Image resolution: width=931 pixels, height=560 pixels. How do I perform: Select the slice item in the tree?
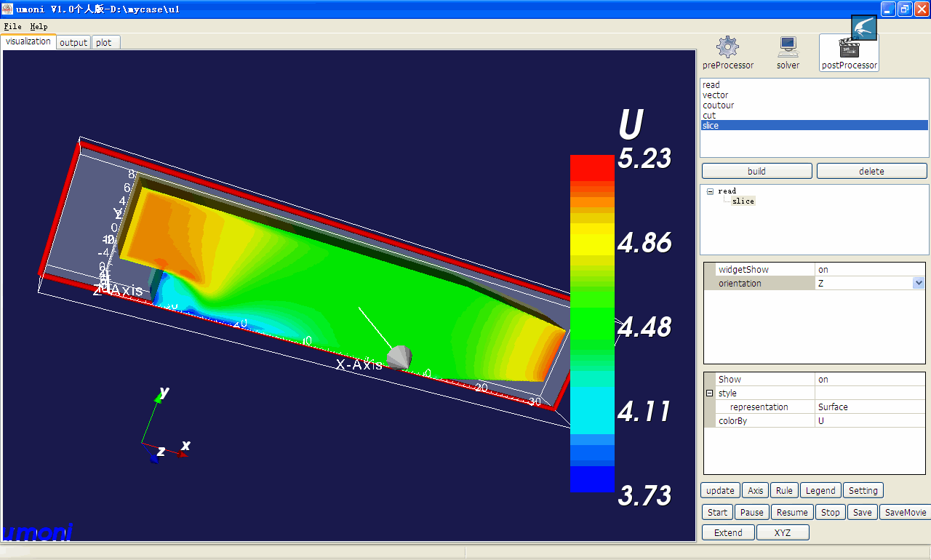(x=743, y=201)
